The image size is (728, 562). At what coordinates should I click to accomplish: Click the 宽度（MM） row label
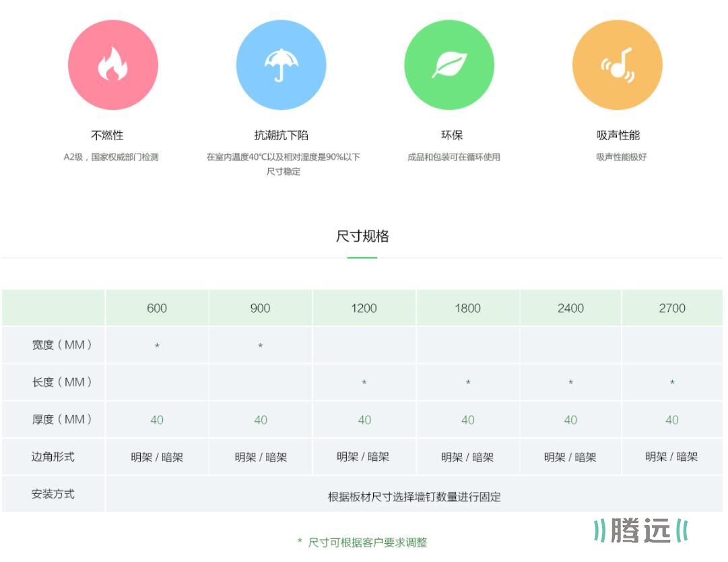(x=61, y=345)
